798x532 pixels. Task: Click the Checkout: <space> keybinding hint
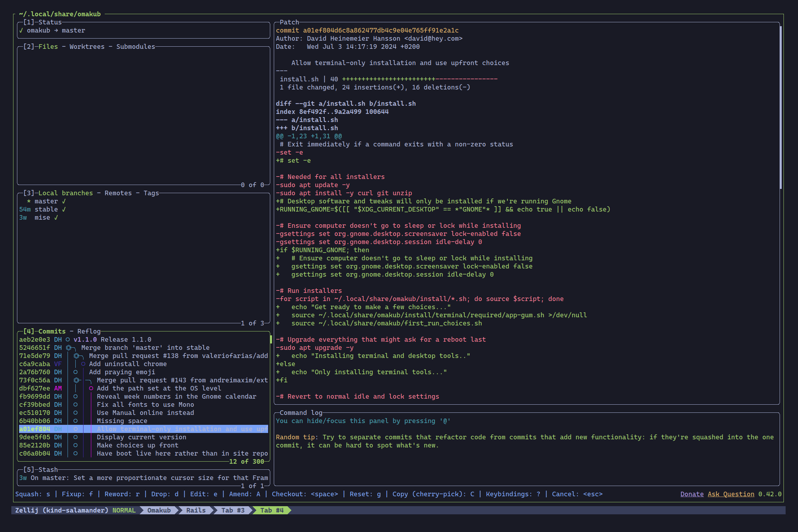point(305,494)
